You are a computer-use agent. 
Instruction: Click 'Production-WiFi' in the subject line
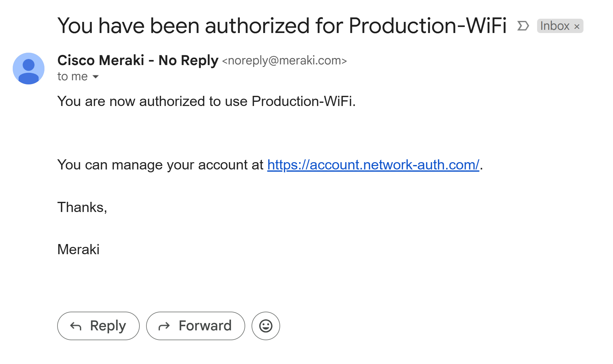(x=428, y=26)
